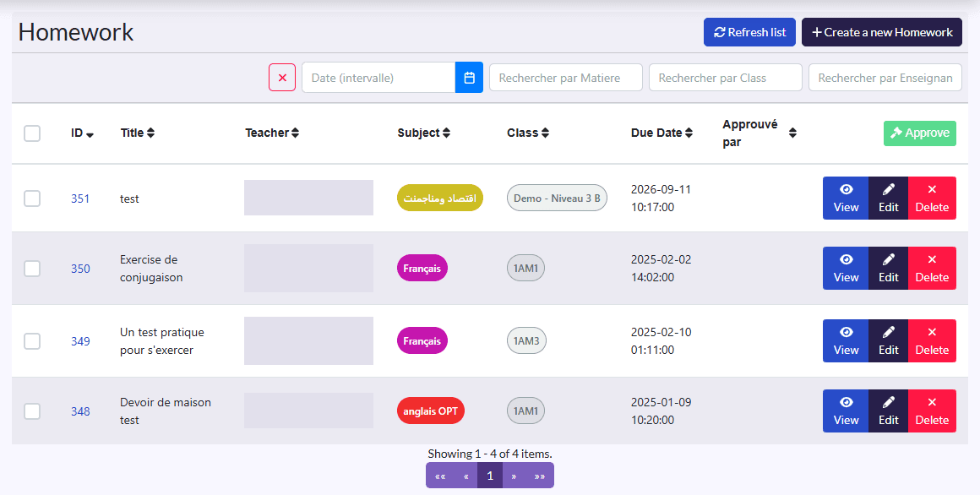Delete homework 349
This screenshot has width=980, height=495.
932,340
